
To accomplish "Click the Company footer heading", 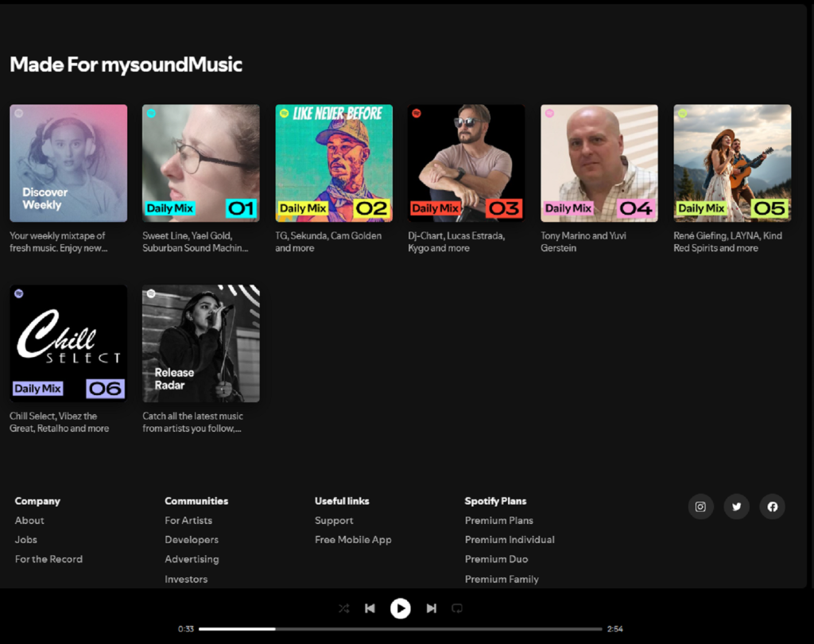I will (x=37, y=501).
